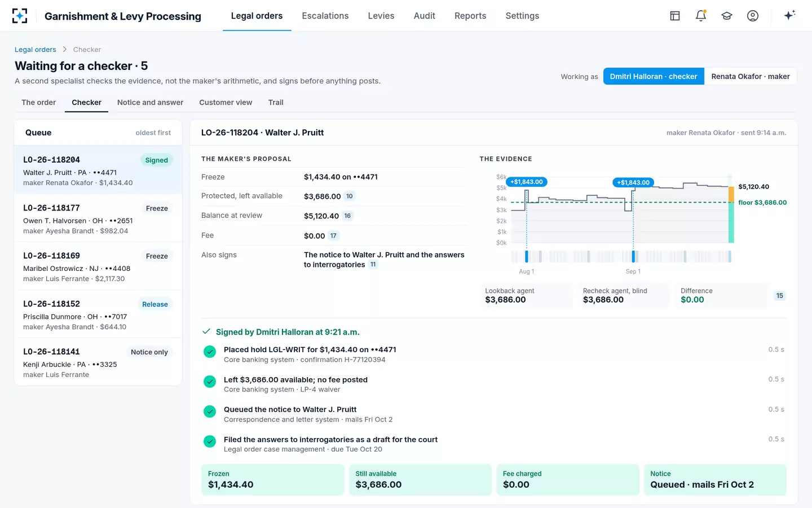Open the layout panel icon
The width and height of the screenshot is (812, 508).
pyautogui.click(x=675, y=16)
